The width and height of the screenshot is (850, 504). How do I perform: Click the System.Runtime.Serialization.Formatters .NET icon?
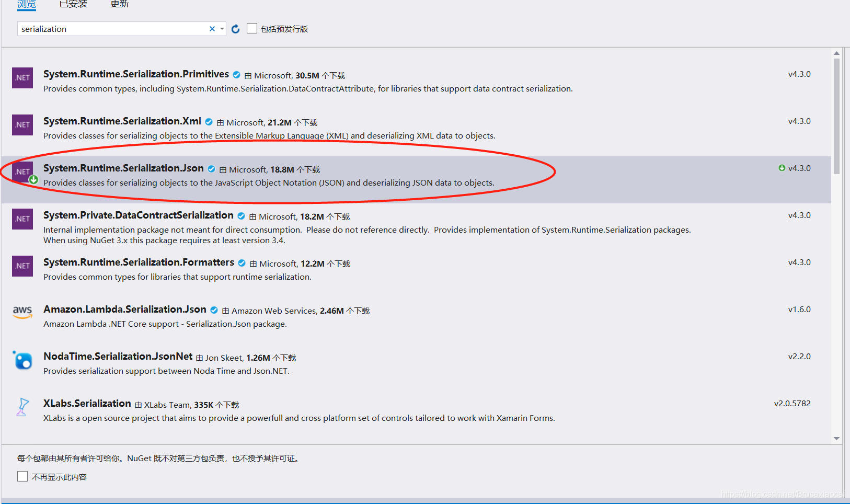point(22,266)
